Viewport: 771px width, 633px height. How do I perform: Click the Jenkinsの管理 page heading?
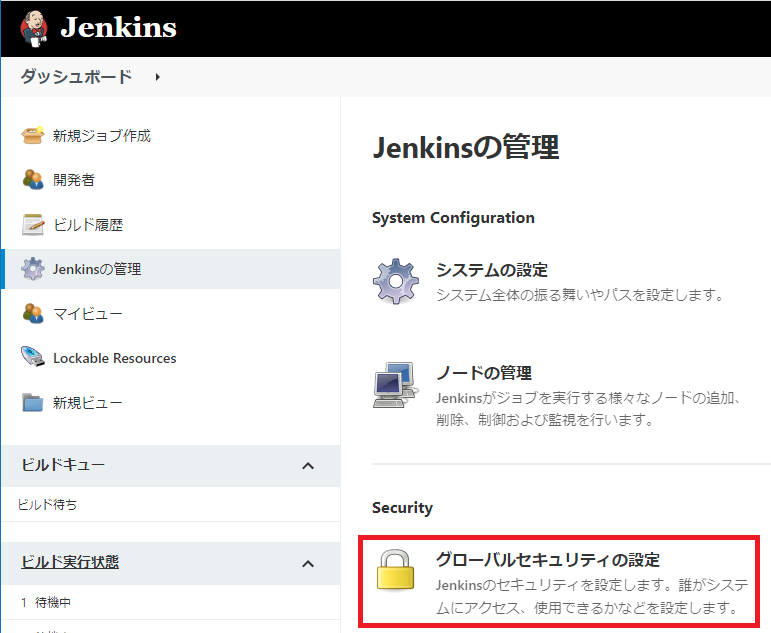(466, 147)
